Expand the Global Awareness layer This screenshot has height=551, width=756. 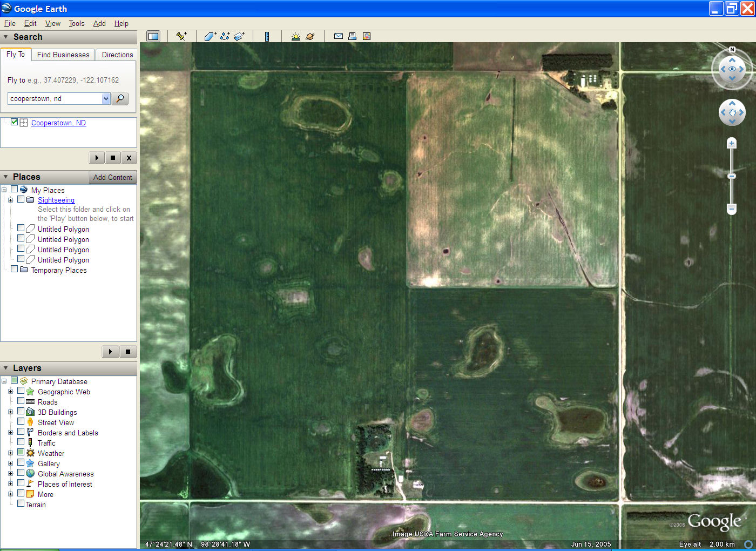pyautogui.click(x=10, y=474)
